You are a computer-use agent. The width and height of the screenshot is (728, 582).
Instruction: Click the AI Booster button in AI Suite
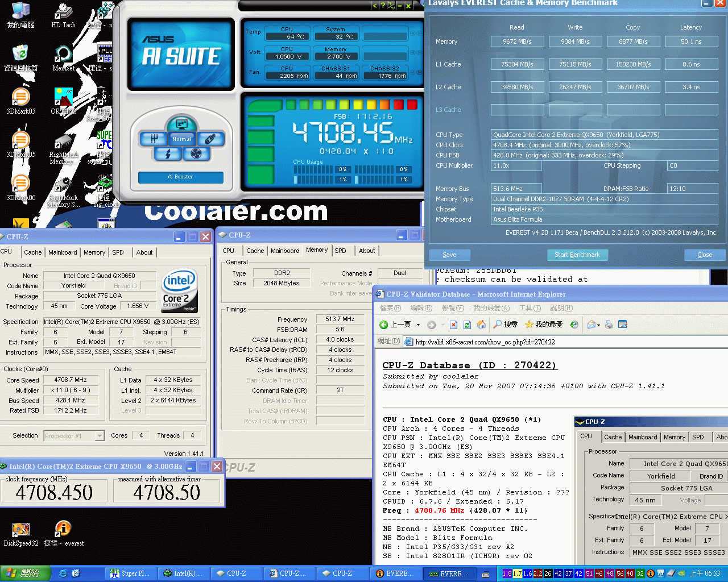click(x=181, y=177)
